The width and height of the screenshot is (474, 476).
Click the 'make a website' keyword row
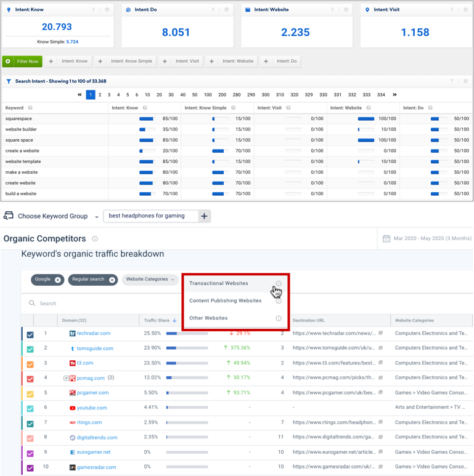point(237,172)
